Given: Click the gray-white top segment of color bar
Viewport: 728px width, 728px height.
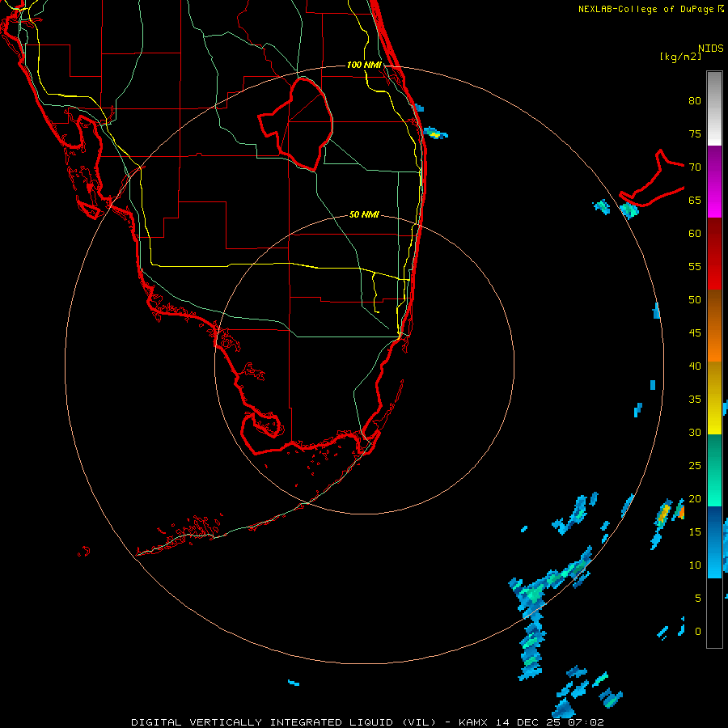Looking at the screenshot, I should point(714,108).
